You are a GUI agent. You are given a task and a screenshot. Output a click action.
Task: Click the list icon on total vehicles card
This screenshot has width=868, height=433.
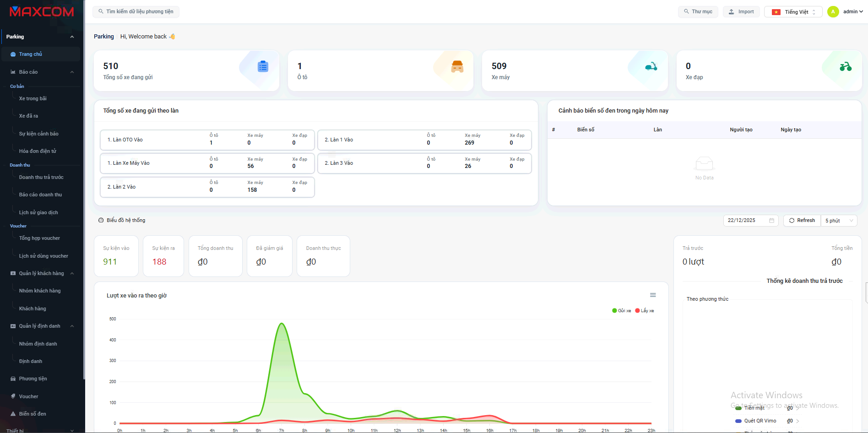263,67
